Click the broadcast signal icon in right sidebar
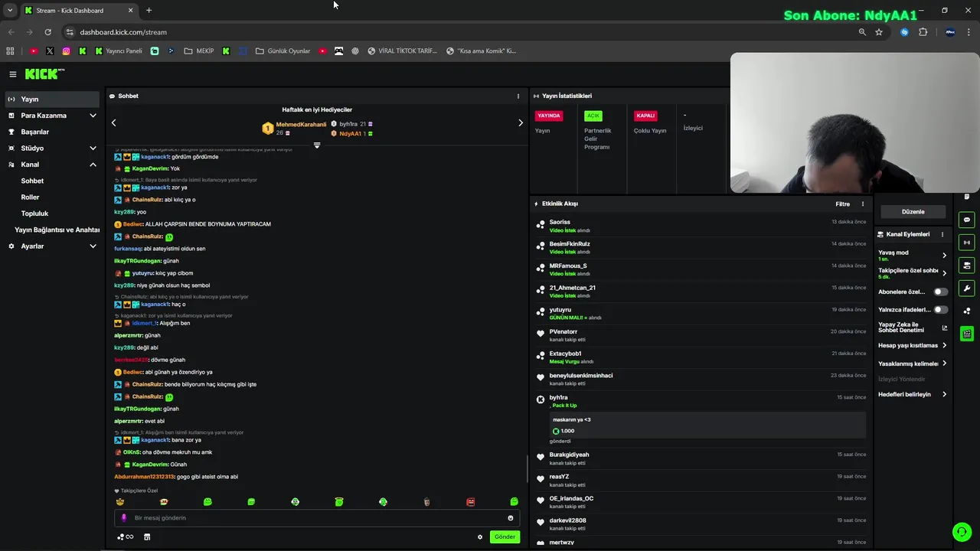The width and height of the screenshot is (980, 551). (x=967, y=243)
